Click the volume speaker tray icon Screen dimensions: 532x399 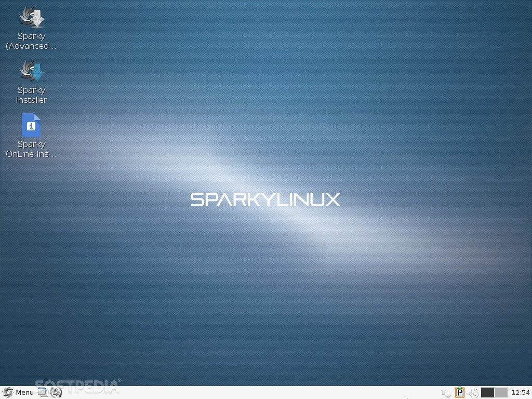click(x=473, y=393)
